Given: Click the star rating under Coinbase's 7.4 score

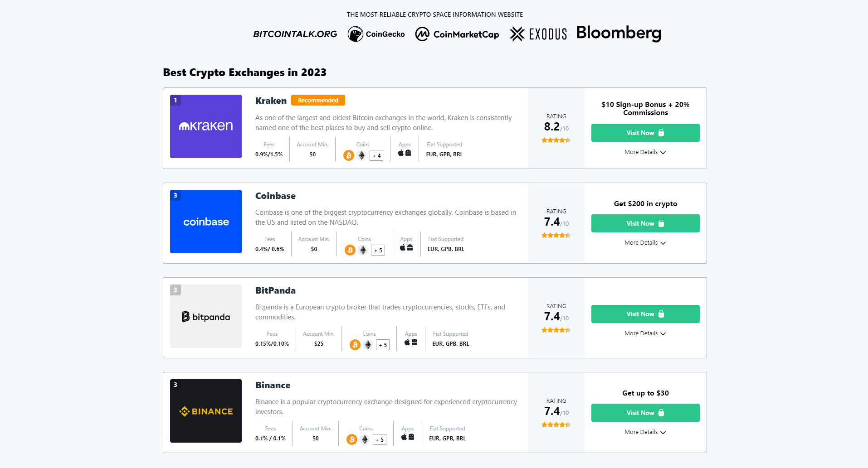Looking at the screenshot, I should pos(556,235).
